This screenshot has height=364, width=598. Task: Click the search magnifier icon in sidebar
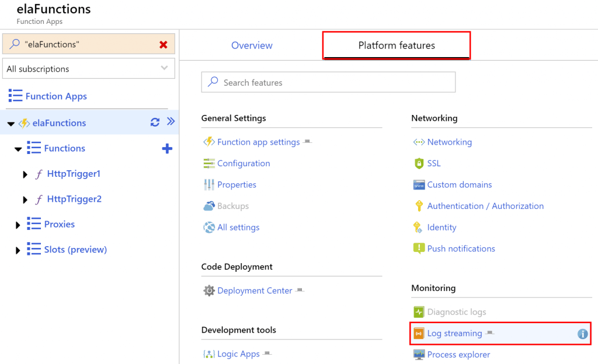click(15, 44)
